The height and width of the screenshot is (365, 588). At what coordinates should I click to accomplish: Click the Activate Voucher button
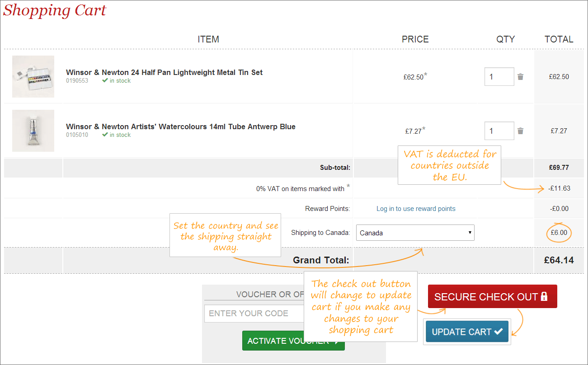[x=293, y=341]
